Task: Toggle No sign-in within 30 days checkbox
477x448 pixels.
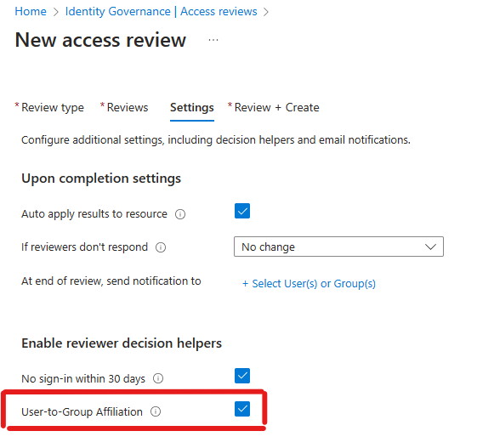Action: [x=242, y=376]
